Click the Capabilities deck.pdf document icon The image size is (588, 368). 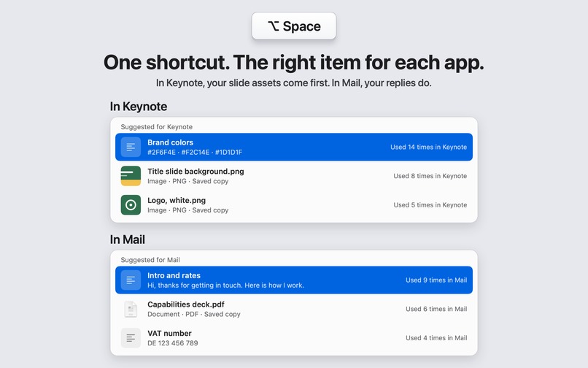131,309
